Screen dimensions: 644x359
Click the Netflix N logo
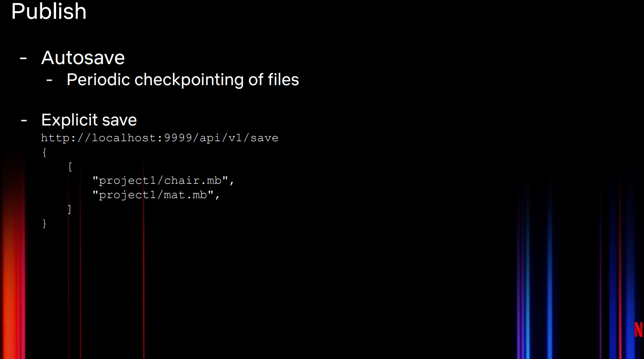(639, 329)
